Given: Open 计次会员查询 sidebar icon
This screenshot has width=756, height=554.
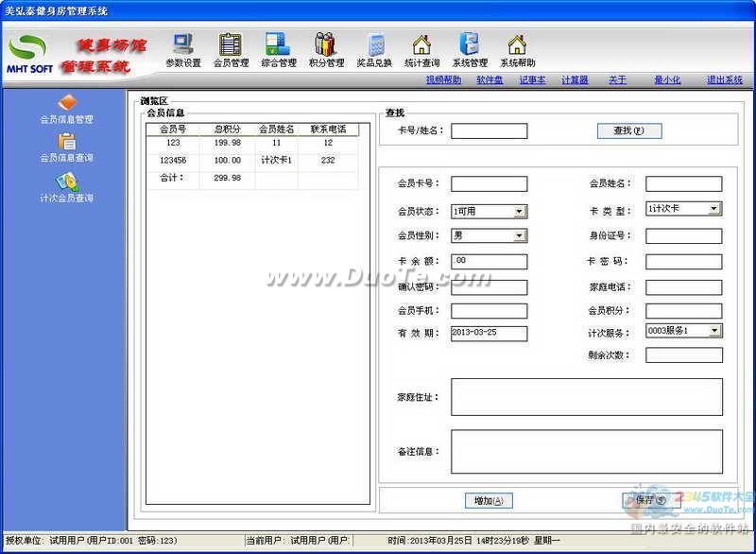Looking at the screenshot, I should click(66, 182).
